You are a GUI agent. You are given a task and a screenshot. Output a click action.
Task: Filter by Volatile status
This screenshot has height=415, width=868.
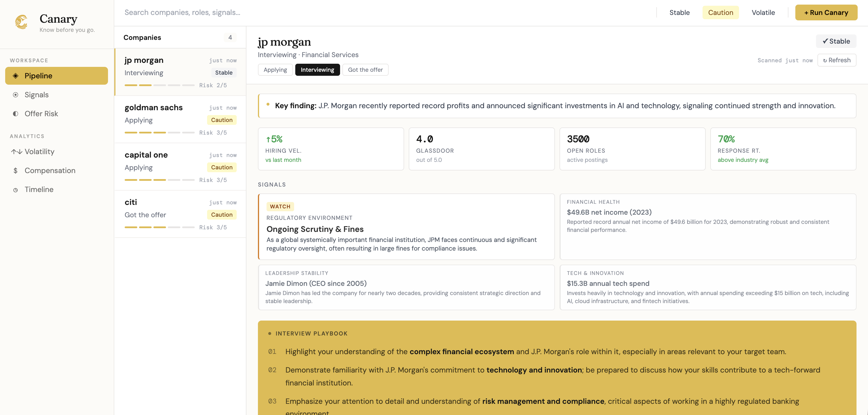(763, 12)
